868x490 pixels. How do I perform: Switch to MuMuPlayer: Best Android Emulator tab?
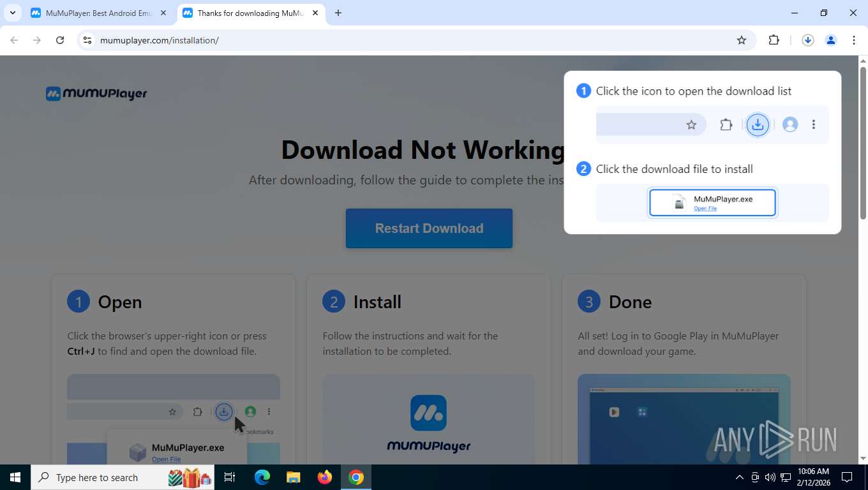[x=99, y=13]
